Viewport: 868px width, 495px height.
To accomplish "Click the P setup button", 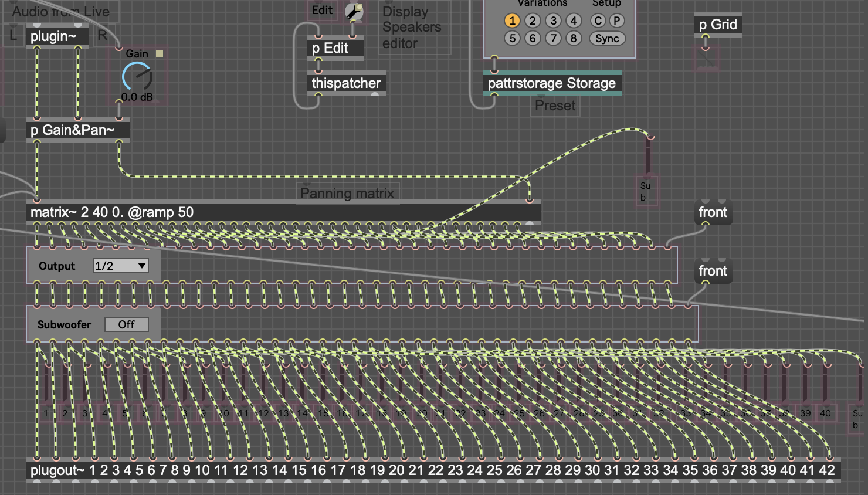I will click(x=616, y=21).
